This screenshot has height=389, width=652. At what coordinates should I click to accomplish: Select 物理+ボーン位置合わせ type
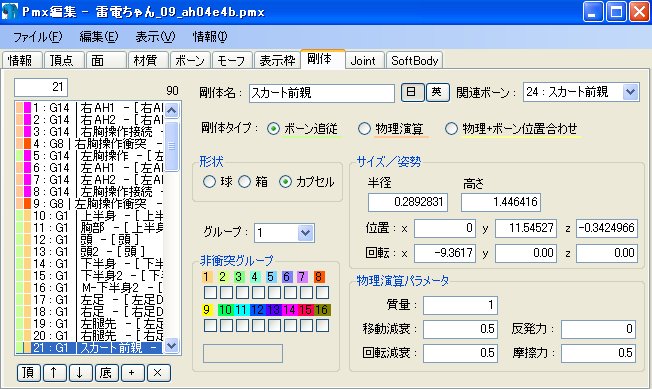click(451, 129)
